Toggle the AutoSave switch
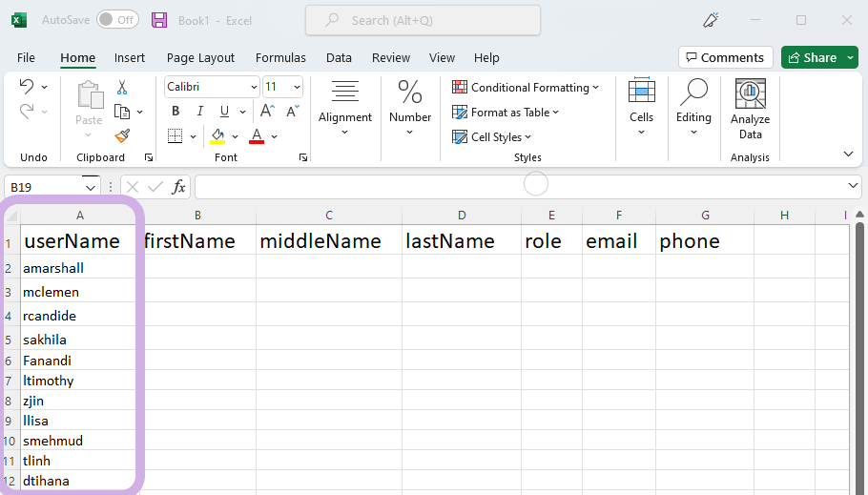868x495 pixels. point(117,20)
